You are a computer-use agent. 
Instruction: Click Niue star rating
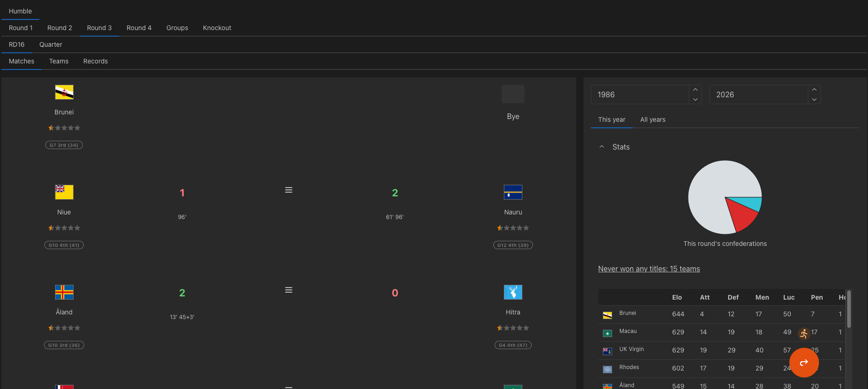tap(64, 228)
